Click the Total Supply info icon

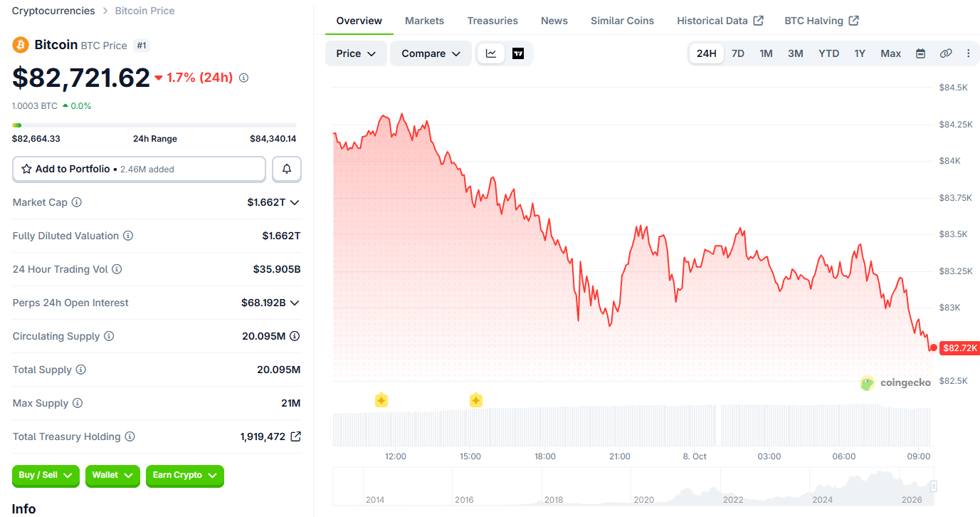pos(81,370)
